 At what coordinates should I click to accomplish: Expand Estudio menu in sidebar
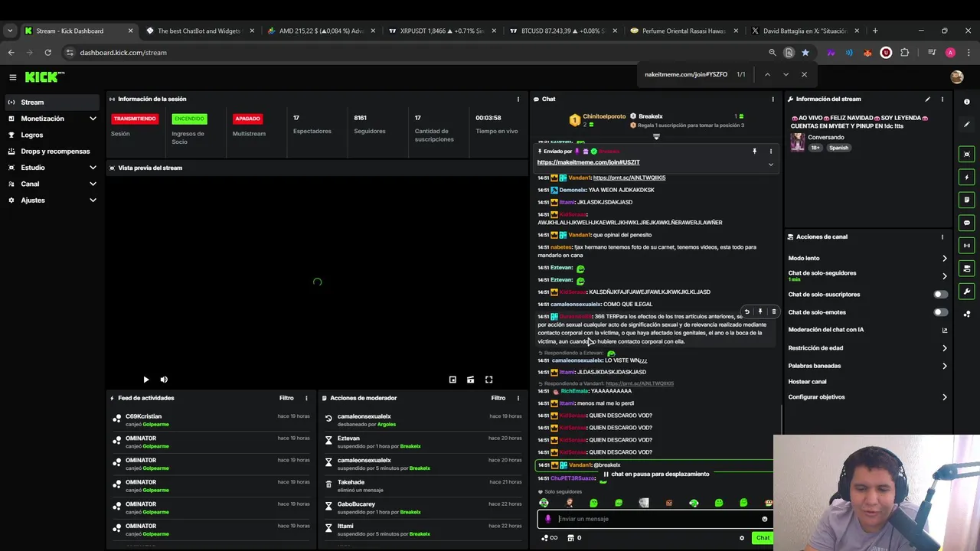[x=51, y=168]
